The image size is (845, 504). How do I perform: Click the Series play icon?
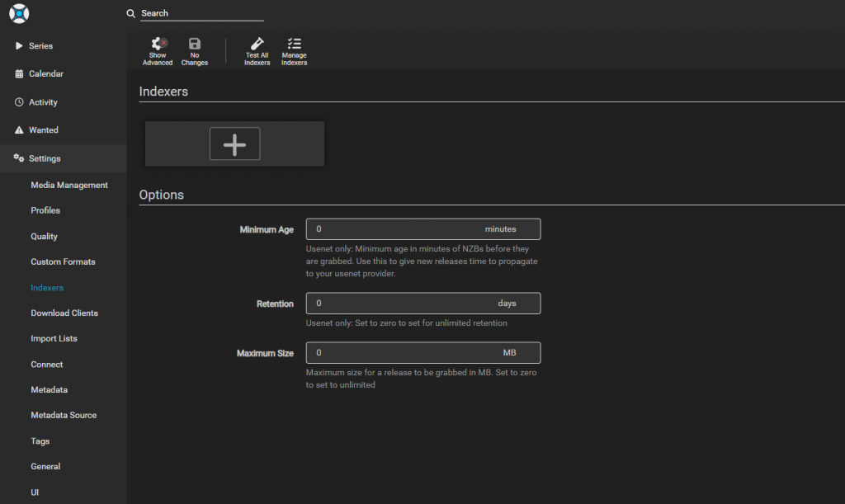coord(19,45)
